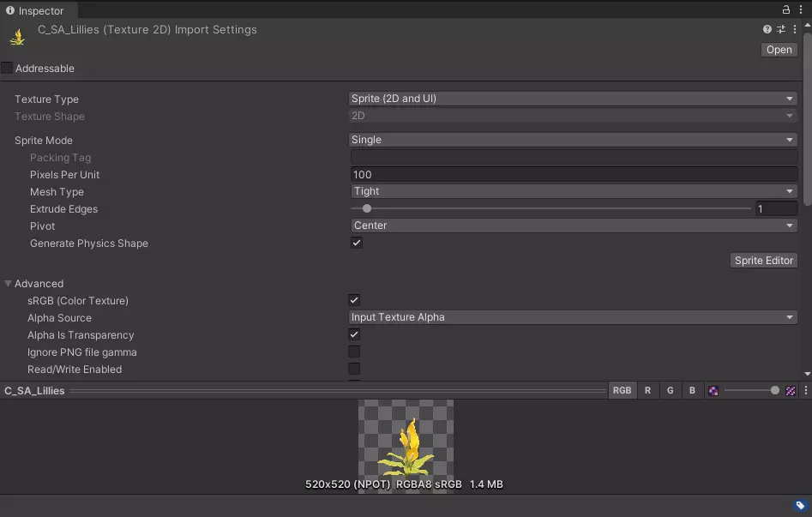Adjust the Extrude Edges slider
The image size is (812, 517).
point(550,208)
